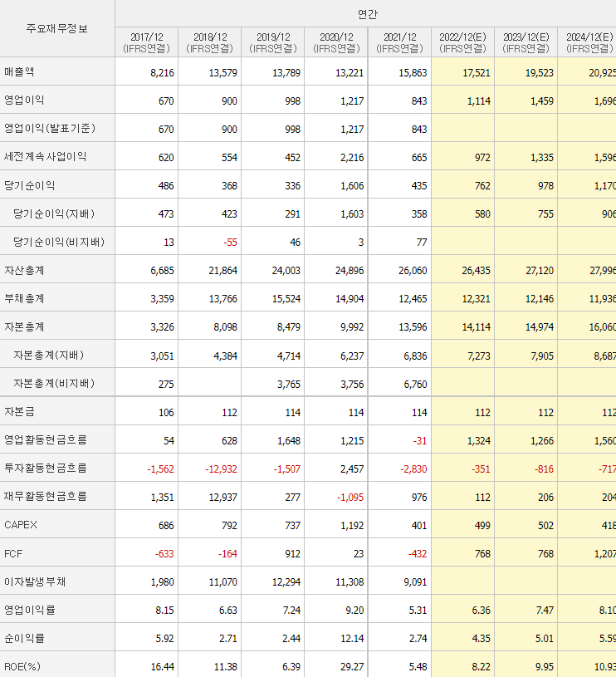Click the 영업이익(발표기준) value 843
This screenshot has height=677, width=616.
tap(419, 130)
